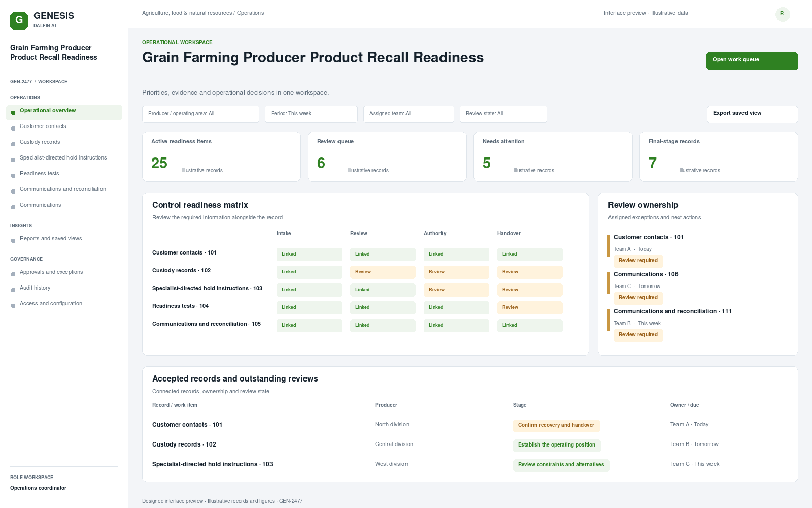Click the Review queue card
Image resolution: width=812 pixels, height=508 pixels.
point(387,156)
